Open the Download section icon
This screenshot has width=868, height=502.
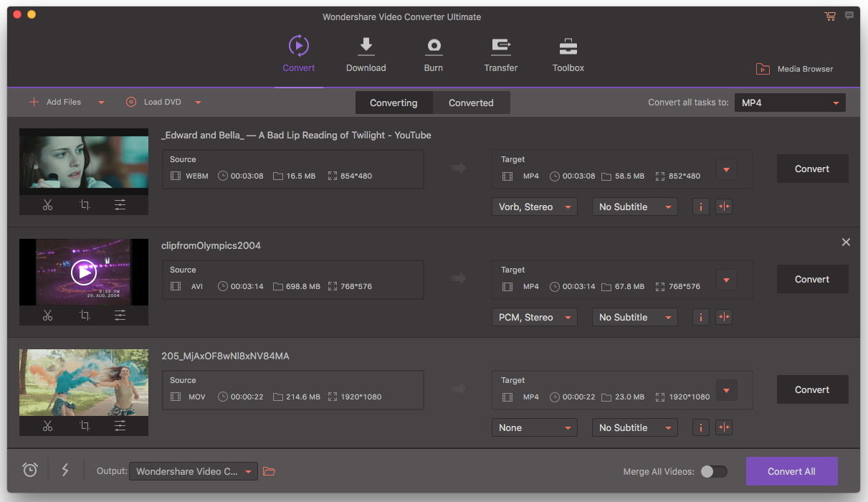[x=366, y=46]
